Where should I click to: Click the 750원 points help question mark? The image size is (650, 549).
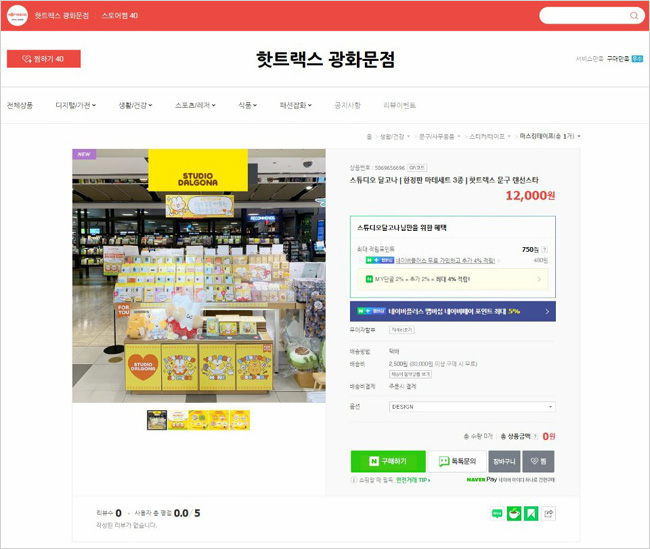pyautogui.click(x=545, y=250)
